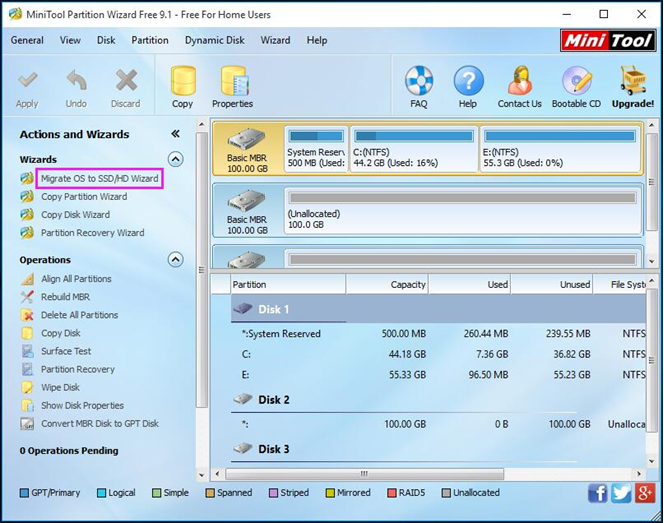Click the Rebuild MBR icon
664x523 pixels.
click(x=28, y=297)
